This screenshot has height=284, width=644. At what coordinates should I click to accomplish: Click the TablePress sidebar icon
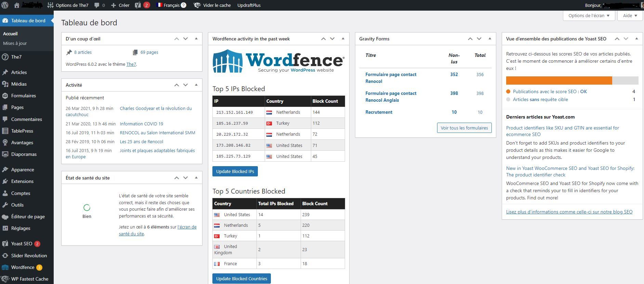click(x=5, y=131)
